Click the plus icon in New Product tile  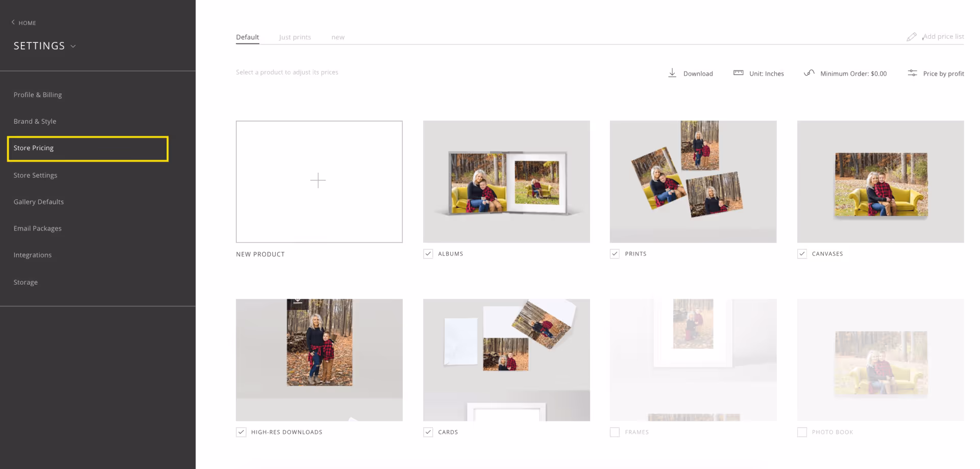click(x=318, y=180)
